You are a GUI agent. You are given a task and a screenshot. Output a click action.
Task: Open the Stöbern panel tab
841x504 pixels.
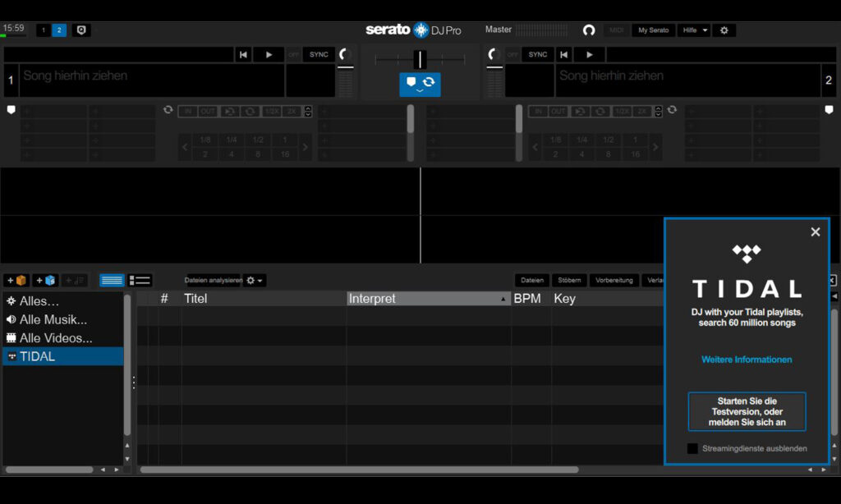(569, 280)
